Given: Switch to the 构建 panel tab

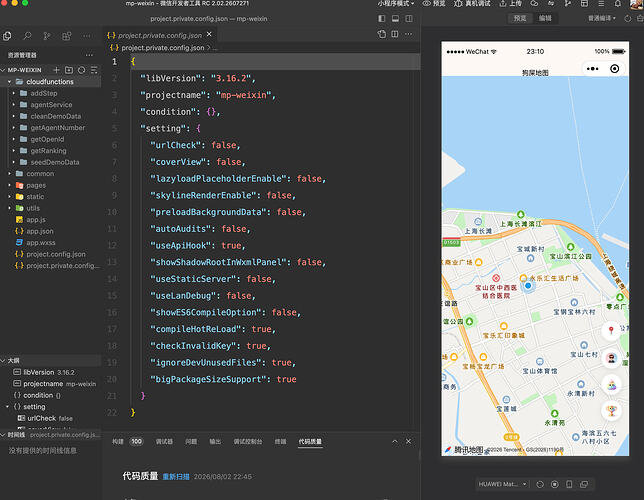Looking at the screenshot, I should [x=118, y=442].
